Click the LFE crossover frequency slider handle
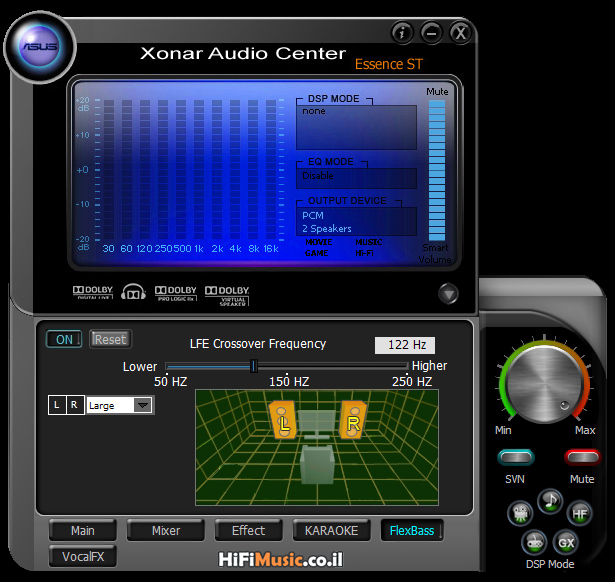 (254, 366)
